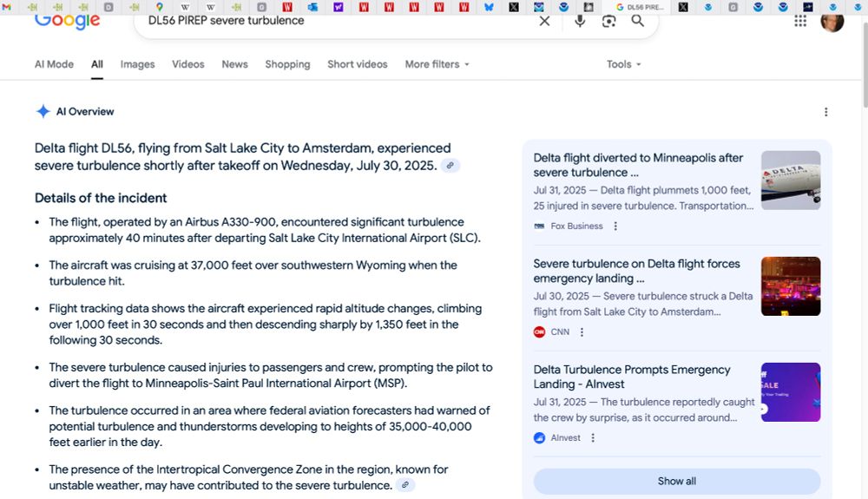Open 'Delta Turbulence Prompts Emergency Landing' article
The width and height of the screenshot is (868, 499).
coord(632,377)
